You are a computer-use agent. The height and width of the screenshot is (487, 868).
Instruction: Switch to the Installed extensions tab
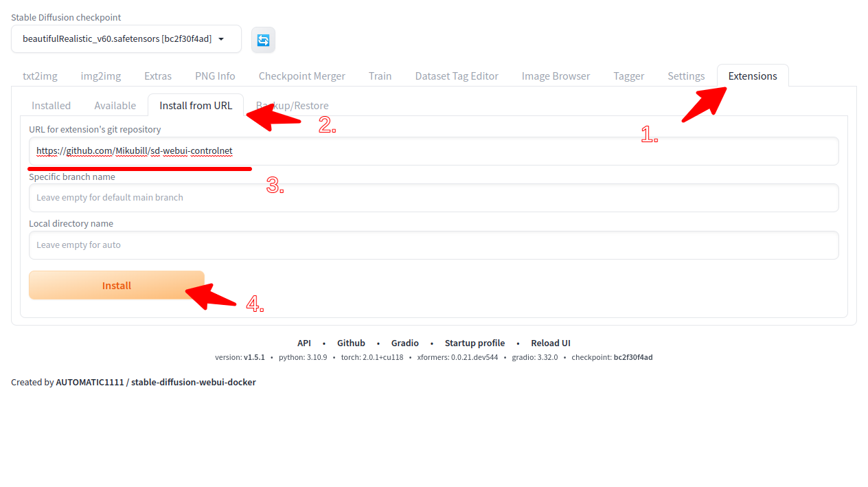(51, 105)
